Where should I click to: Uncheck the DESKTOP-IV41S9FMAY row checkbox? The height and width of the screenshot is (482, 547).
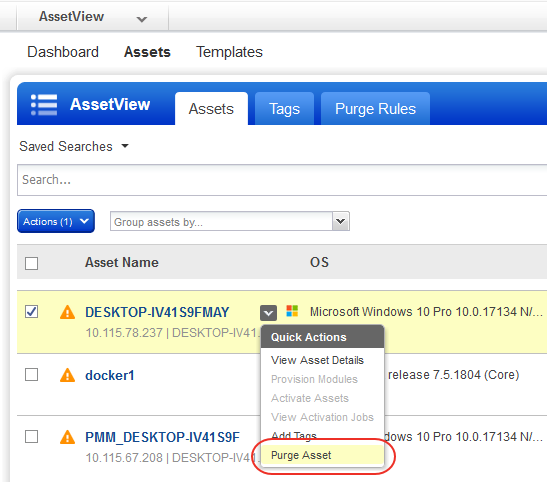tap(31, 311)
